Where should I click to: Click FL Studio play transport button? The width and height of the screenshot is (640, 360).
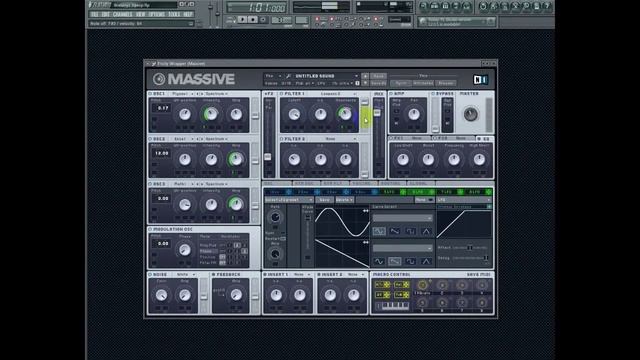coord(242,20)
